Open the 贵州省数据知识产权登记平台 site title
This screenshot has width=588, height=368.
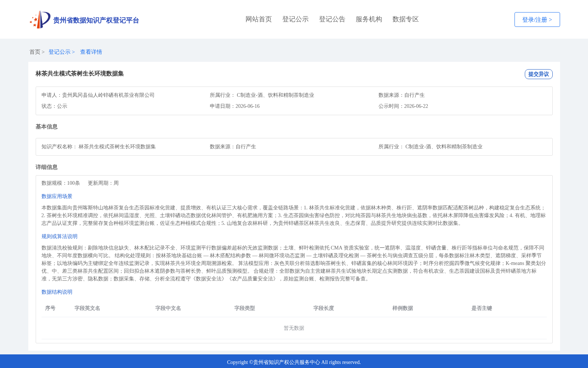coord(96,20)
